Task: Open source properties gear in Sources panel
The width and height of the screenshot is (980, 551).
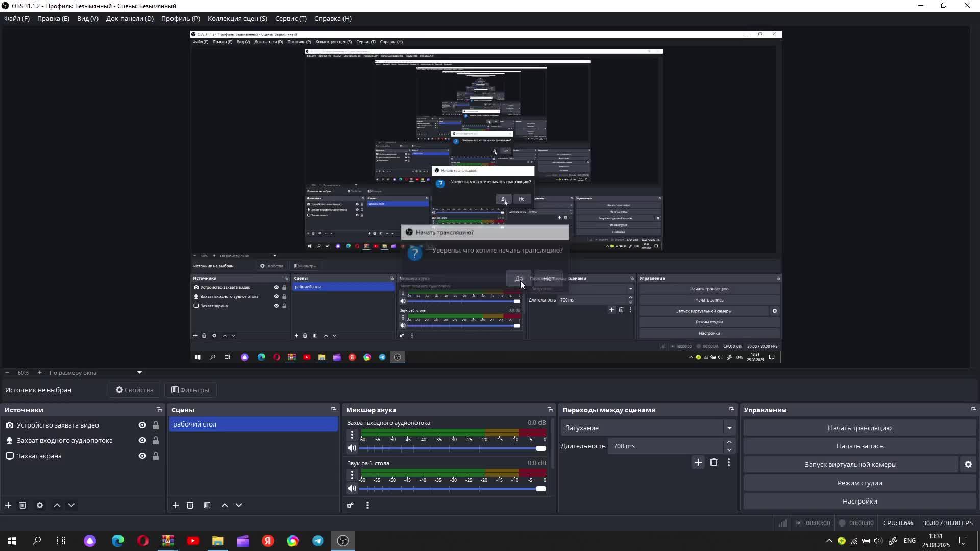Action: 40,505
